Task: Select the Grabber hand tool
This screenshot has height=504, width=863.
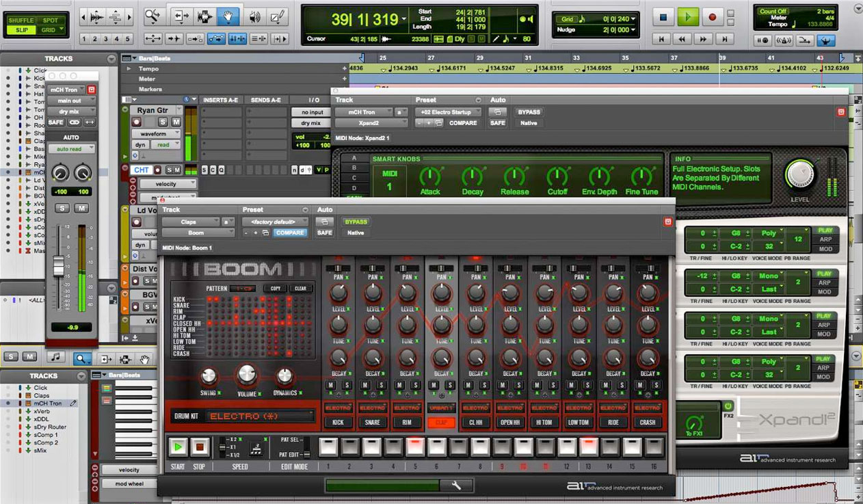Action: tap(228, 15)
